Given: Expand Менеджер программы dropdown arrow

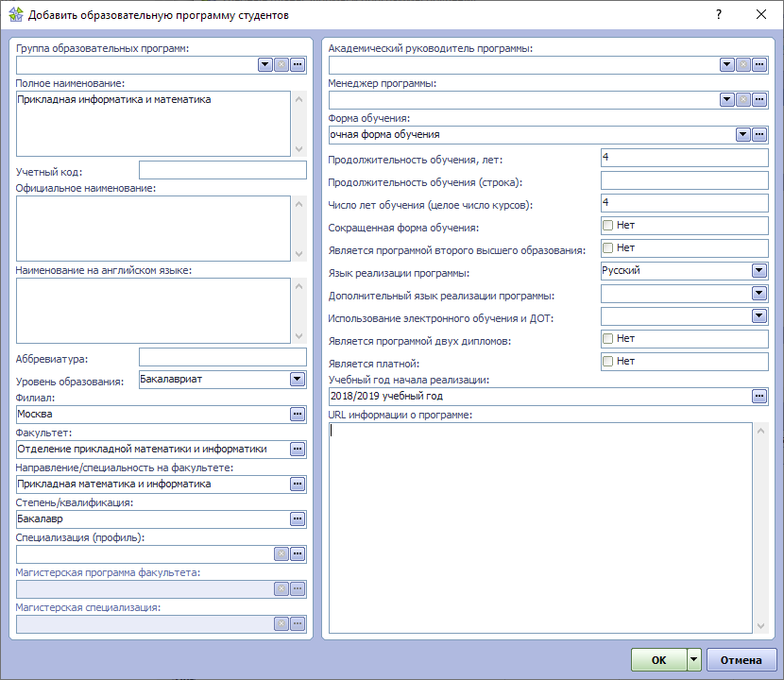Looking at the screenshot, I should (727, 99).
